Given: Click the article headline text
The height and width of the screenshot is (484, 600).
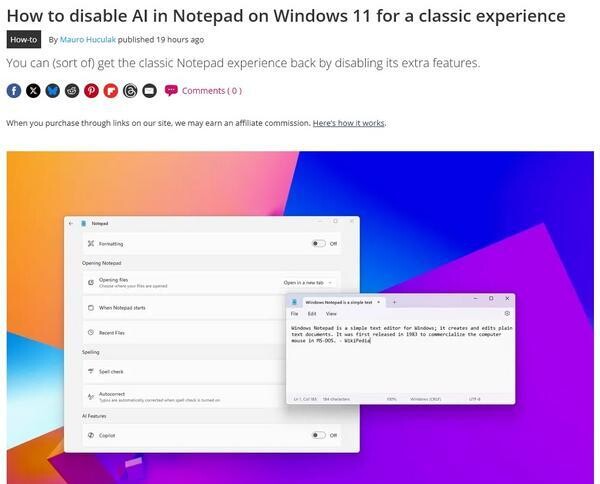Looking at the screenshot, I should 286,16.
